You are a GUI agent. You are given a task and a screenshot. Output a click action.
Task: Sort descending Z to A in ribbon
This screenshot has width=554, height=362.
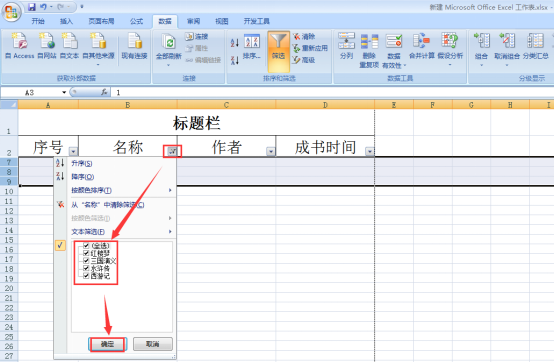[x=235, y=60]
